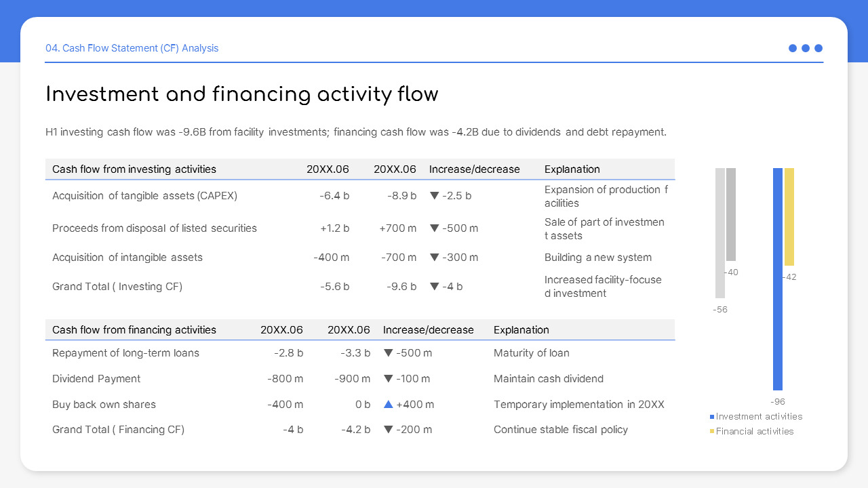Expand the Increase/decrease header of financing table
The image size is (868, 488).
coord(429,329)
